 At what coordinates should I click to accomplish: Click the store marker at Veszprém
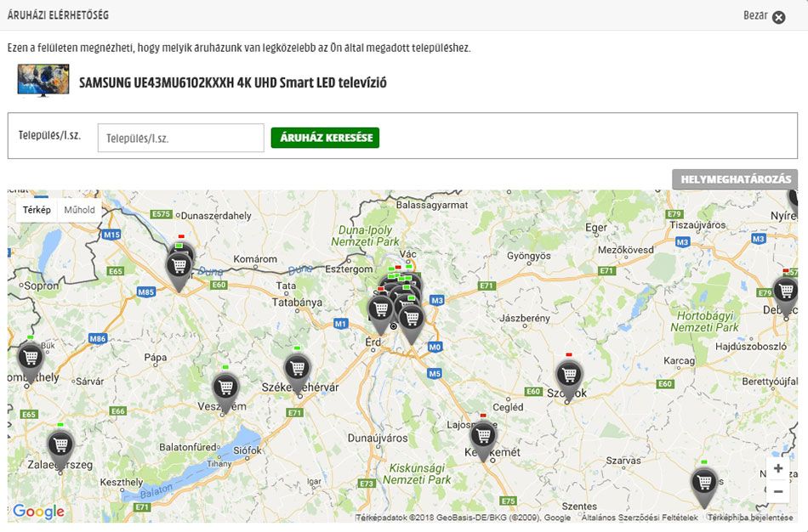[225, 388]
